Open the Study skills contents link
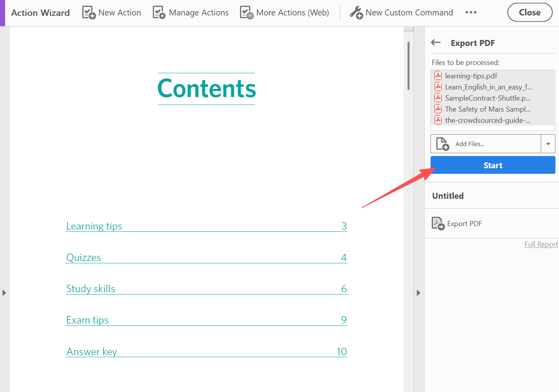The width and height of the screenshot is (559, 392). pos(91,289)
